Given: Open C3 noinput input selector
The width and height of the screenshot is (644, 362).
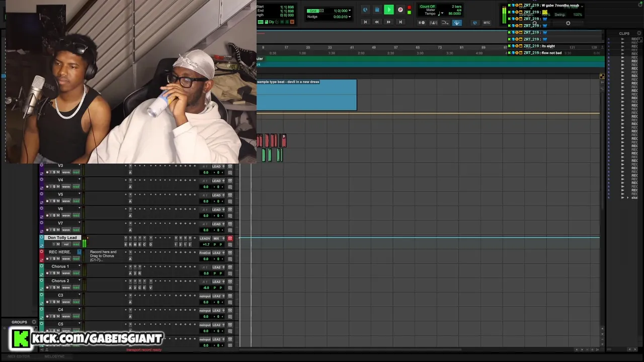Looking at the screenshot, I should 205,296.
